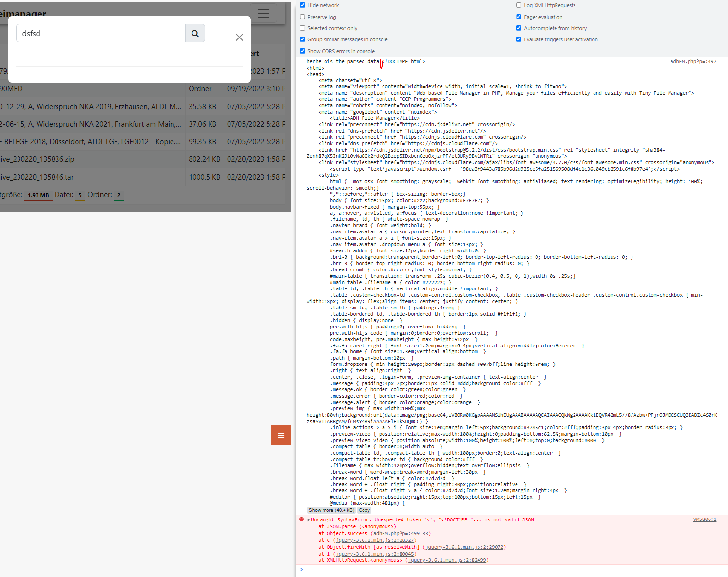Open the VM5806:1 link in the error
728x577 pixels.
[705, 519]
